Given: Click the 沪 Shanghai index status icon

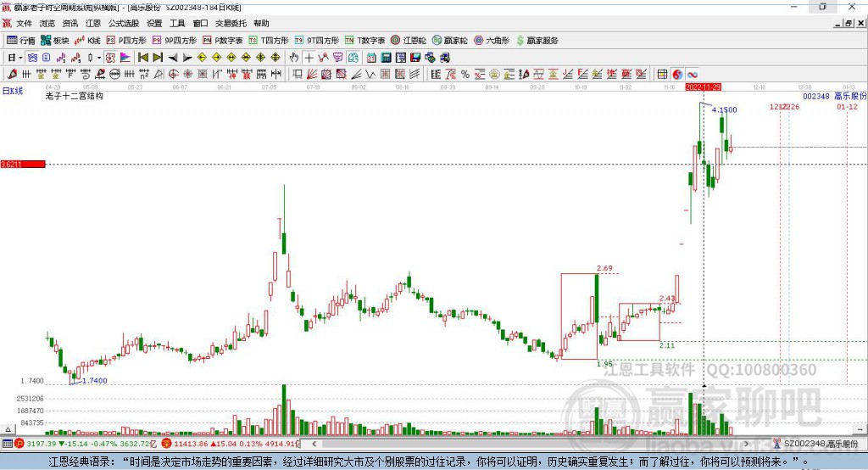Looking at the screenshot, I should click(x=19, y=444).
